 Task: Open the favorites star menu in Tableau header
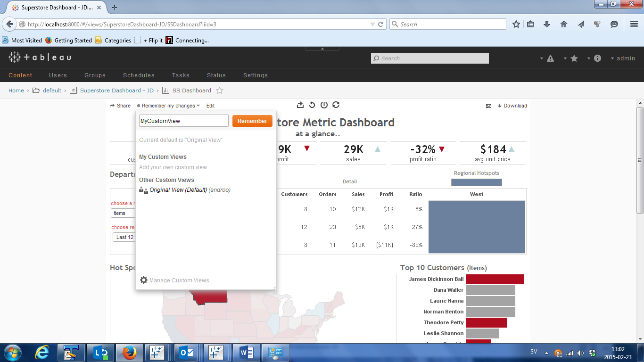[574, 58]
